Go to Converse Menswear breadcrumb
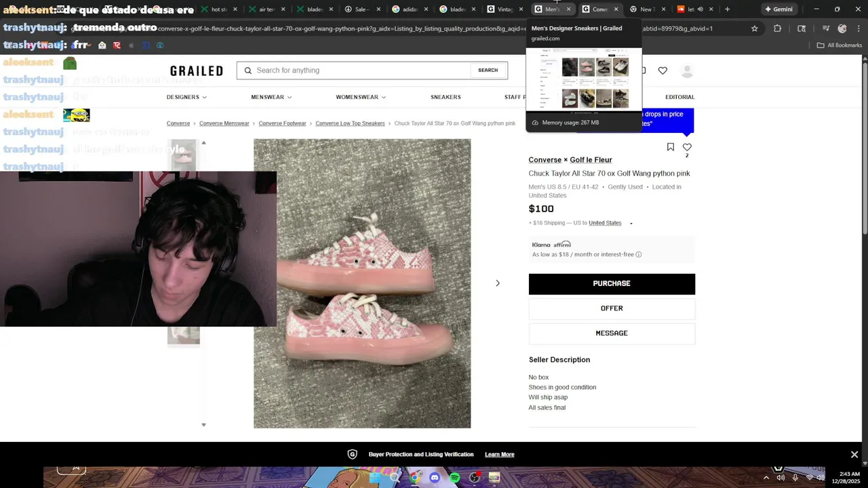868x488 pixels. [x=224, y=123]
